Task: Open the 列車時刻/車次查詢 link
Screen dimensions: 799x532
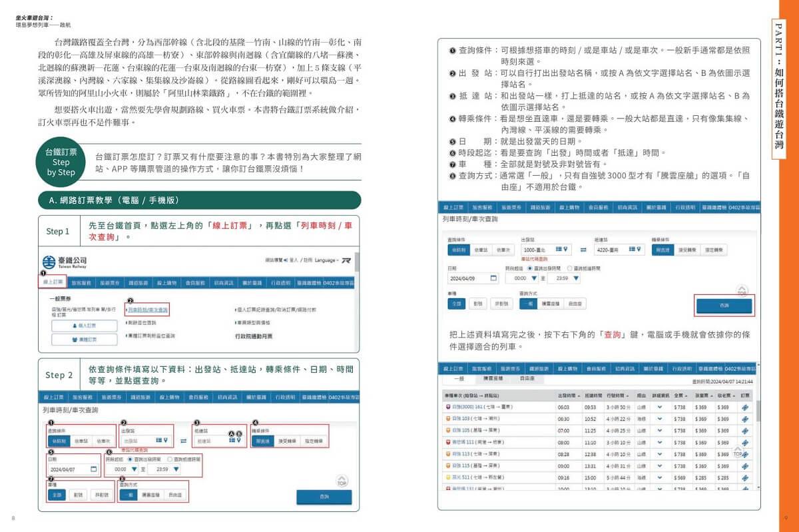Action: click(x=148, y=310)
